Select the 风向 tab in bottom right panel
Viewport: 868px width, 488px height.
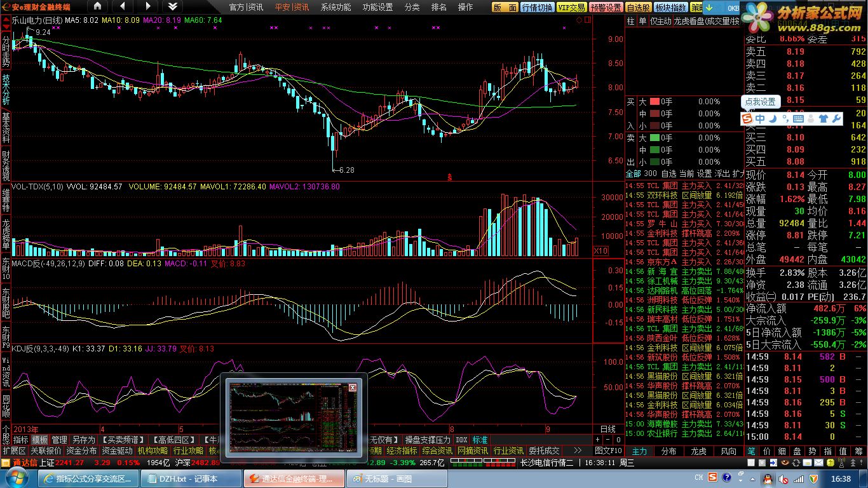tap(729, 451)
